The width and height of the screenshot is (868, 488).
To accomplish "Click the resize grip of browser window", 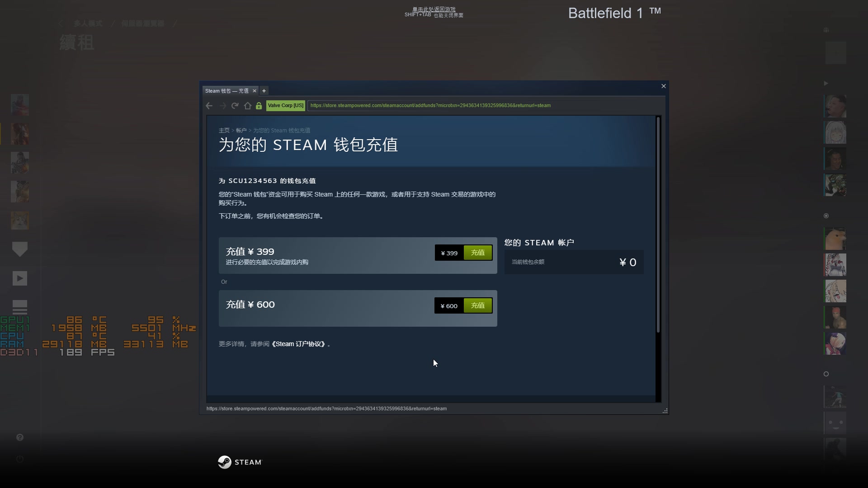I will (665, 411).
